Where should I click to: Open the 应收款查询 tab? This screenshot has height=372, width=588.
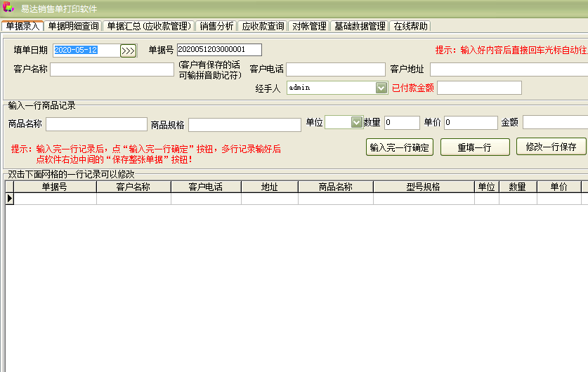pyautogui.click(x=263, y=26)
